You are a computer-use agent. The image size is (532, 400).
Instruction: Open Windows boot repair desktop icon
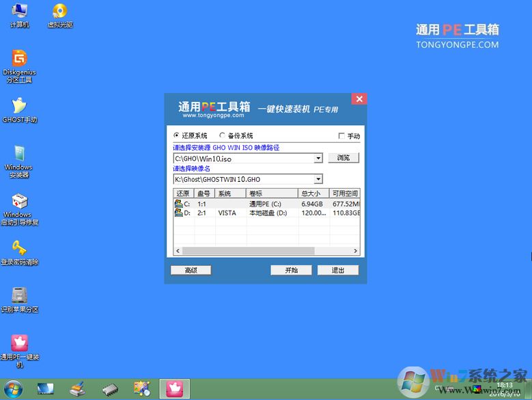click(19, 202)
